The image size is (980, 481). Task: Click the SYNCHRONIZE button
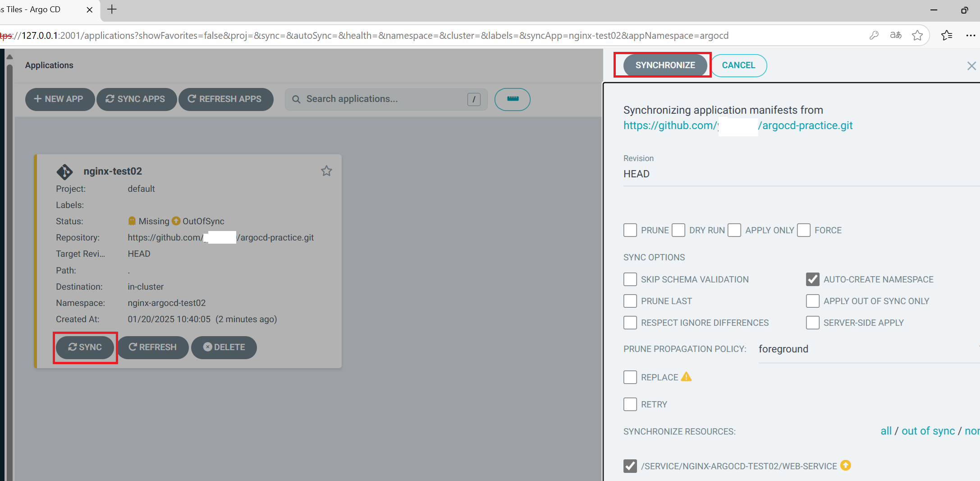pyautogui.click(x=665, y=65)
